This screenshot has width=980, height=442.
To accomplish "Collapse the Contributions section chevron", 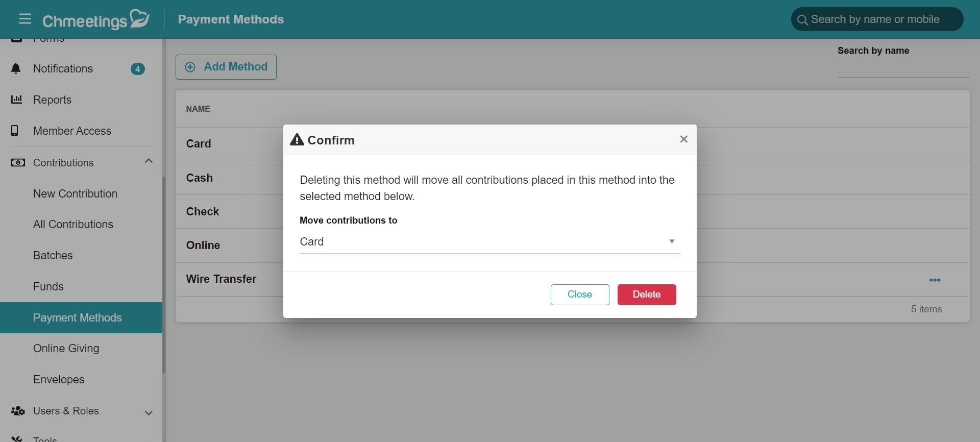I will (149, 161).
